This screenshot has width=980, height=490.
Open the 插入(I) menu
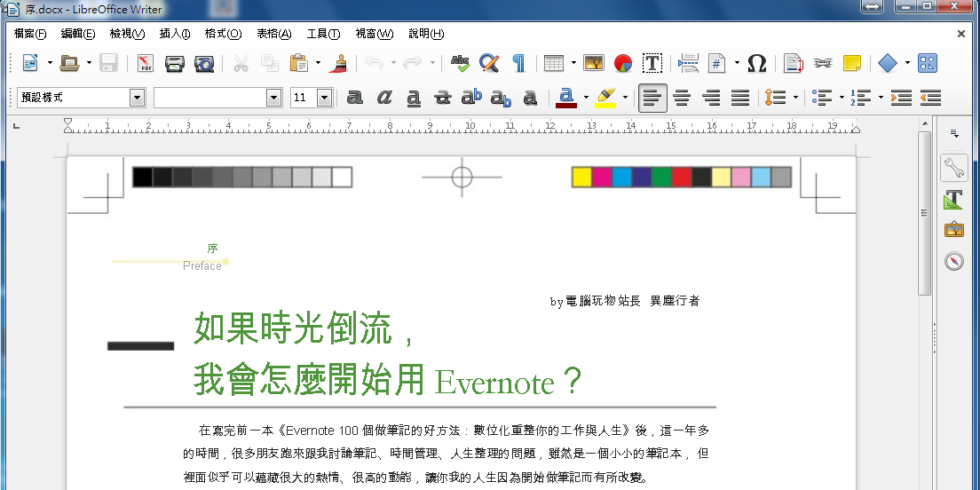coord(174,34)
